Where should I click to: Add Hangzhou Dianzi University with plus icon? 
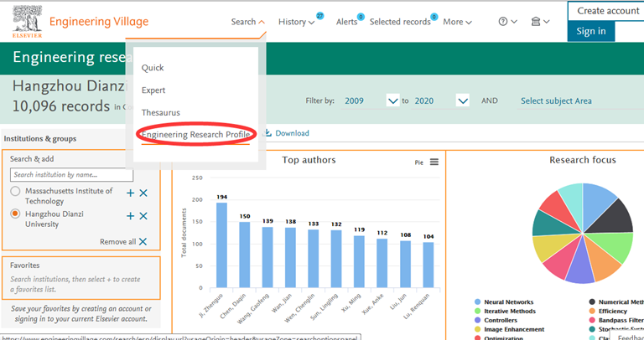pyautogui.click(x=130, y=216)
